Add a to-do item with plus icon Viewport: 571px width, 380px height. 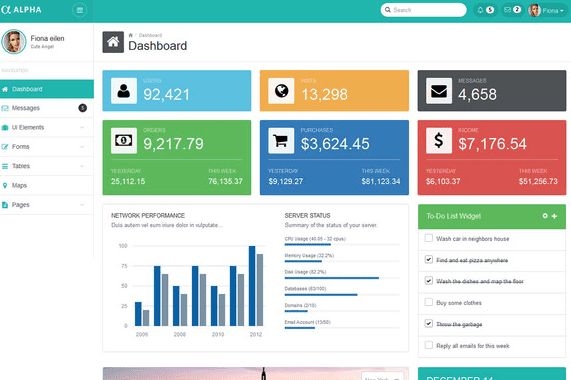pos(554,216)
